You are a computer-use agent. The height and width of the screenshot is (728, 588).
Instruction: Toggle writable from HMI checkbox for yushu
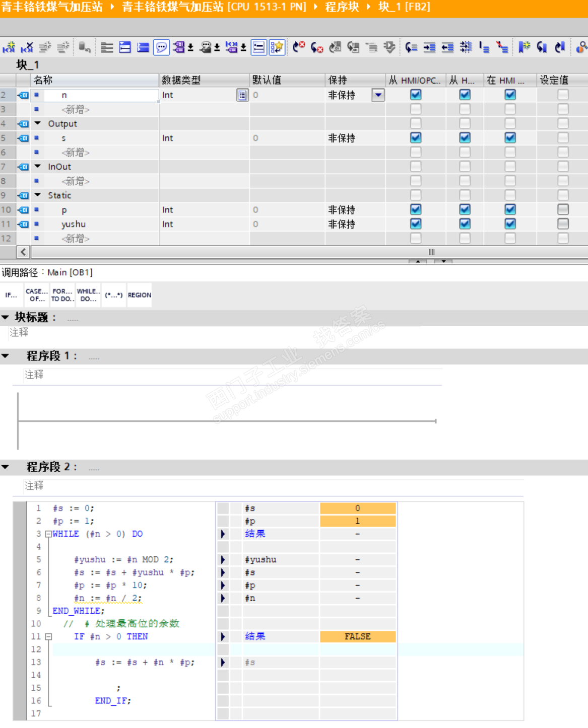465,224
